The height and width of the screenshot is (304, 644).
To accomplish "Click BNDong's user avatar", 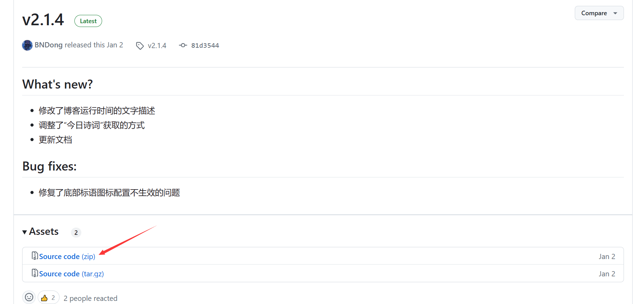I will point(27,45).
